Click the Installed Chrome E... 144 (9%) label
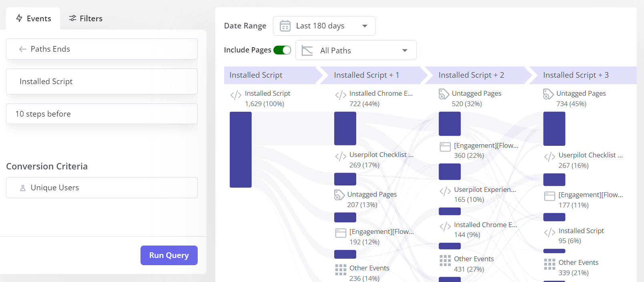 (x=486, y=230)
